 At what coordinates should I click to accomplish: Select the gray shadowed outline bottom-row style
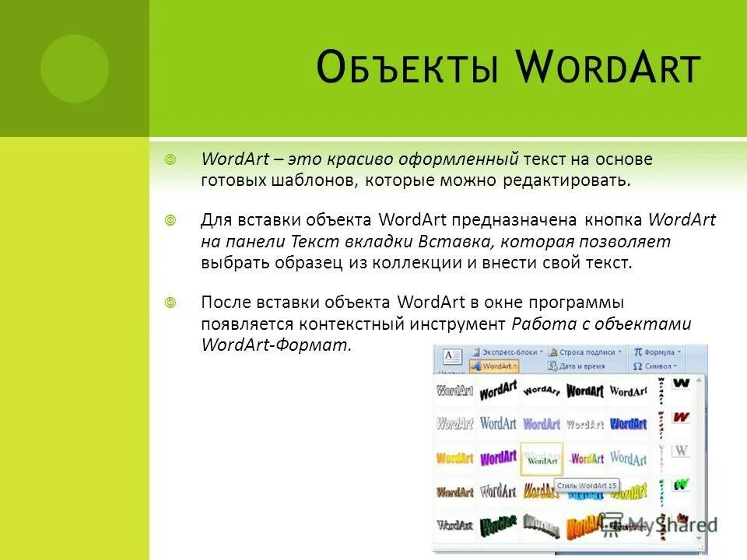[454, 525]
